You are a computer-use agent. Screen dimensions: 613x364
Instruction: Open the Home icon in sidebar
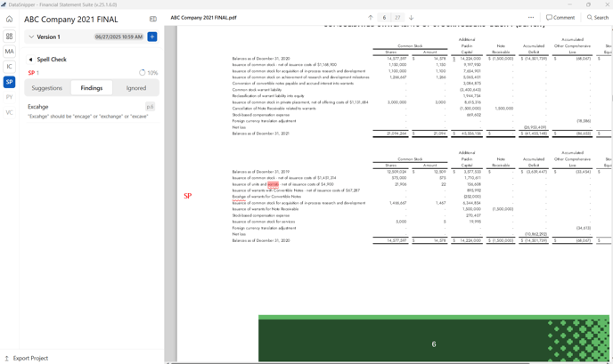click(x=10, y=20)
